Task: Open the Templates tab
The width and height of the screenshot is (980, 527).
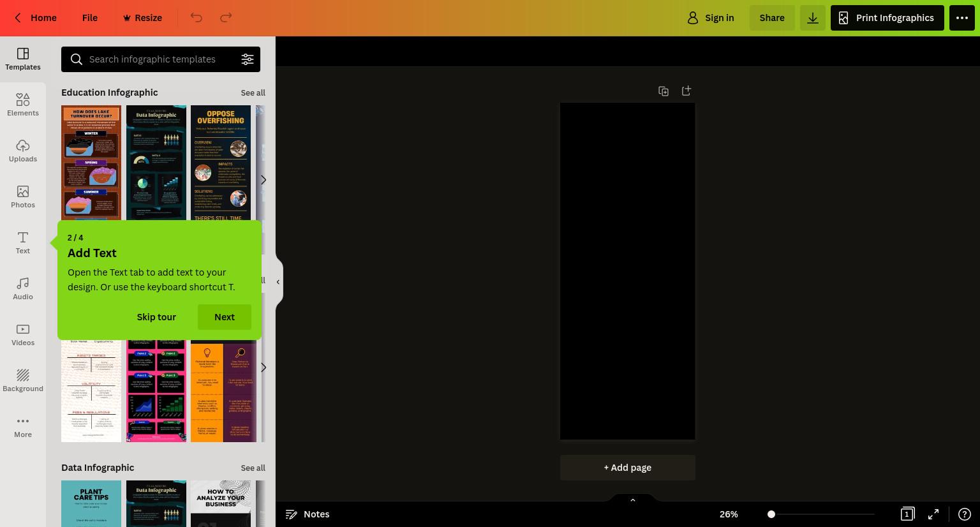Action: pyautogui.click(x=23, y=59)
